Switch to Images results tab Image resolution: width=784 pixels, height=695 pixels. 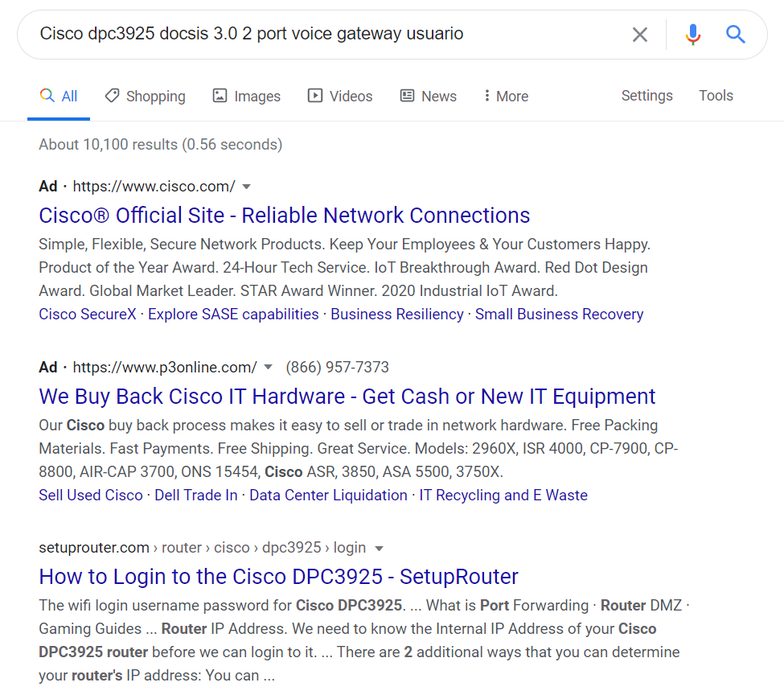[247, 97]
